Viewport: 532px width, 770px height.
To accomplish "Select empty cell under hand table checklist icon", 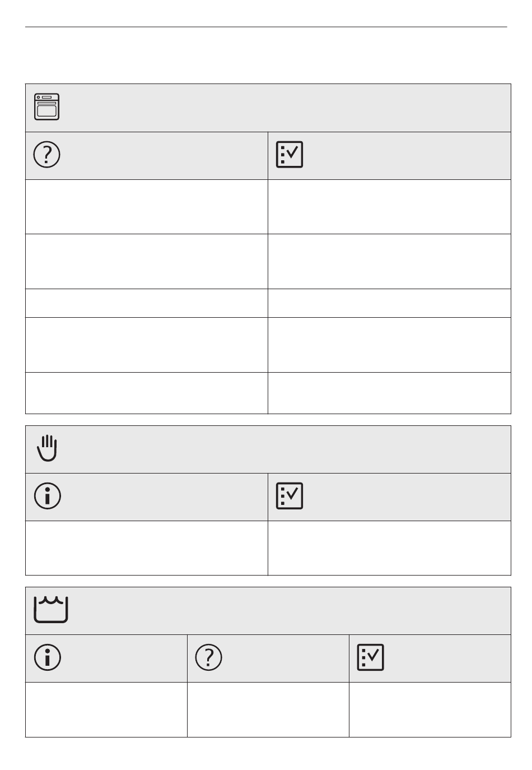I will 389,548.
